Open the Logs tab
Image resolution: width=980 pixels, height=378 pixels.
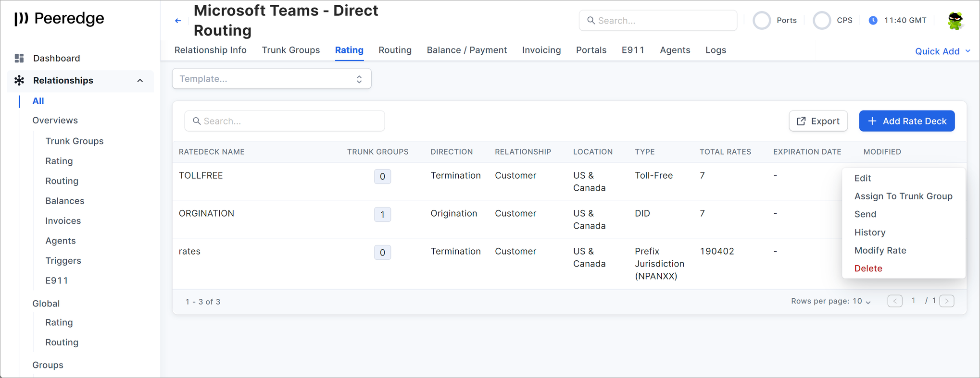point(716,50)
